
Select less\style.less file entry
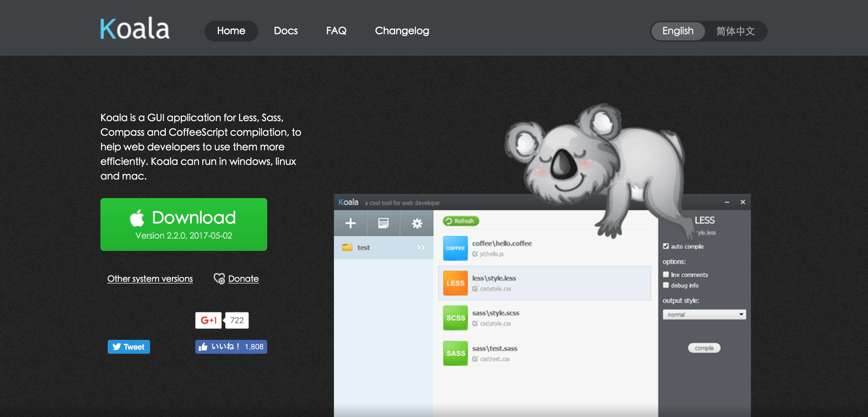click(x=544, y=283)
